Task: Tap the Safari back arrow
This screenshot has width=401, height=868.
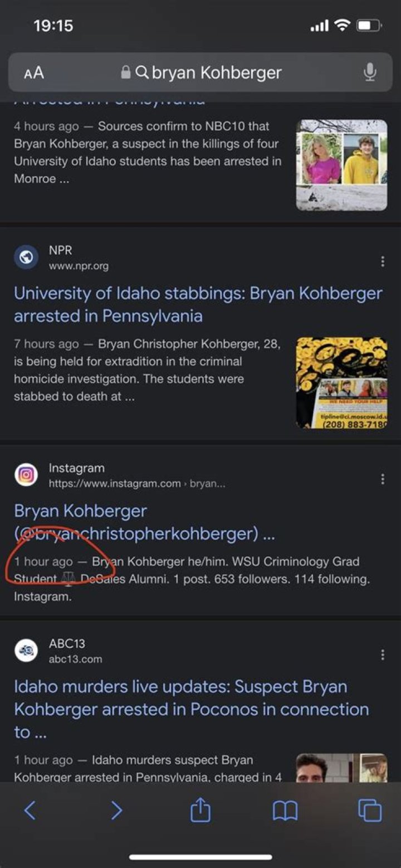Action: tap(30, 810)
